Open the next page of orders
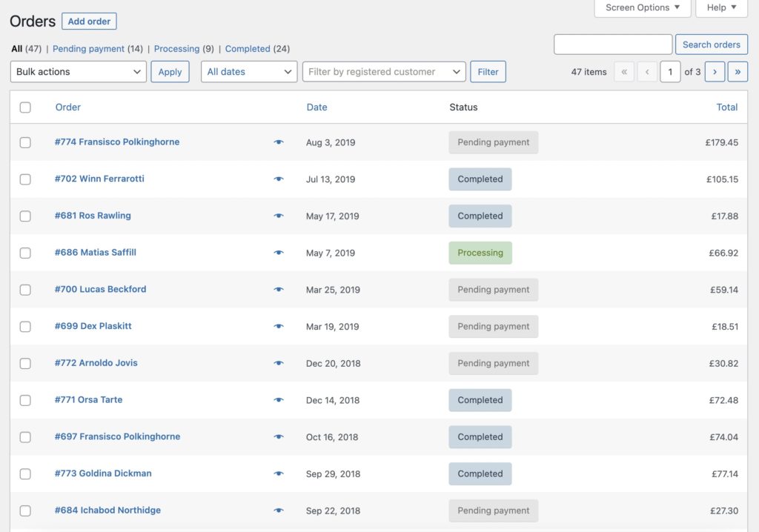The height and width of the screenshot is (532, 759). point(714,71)
